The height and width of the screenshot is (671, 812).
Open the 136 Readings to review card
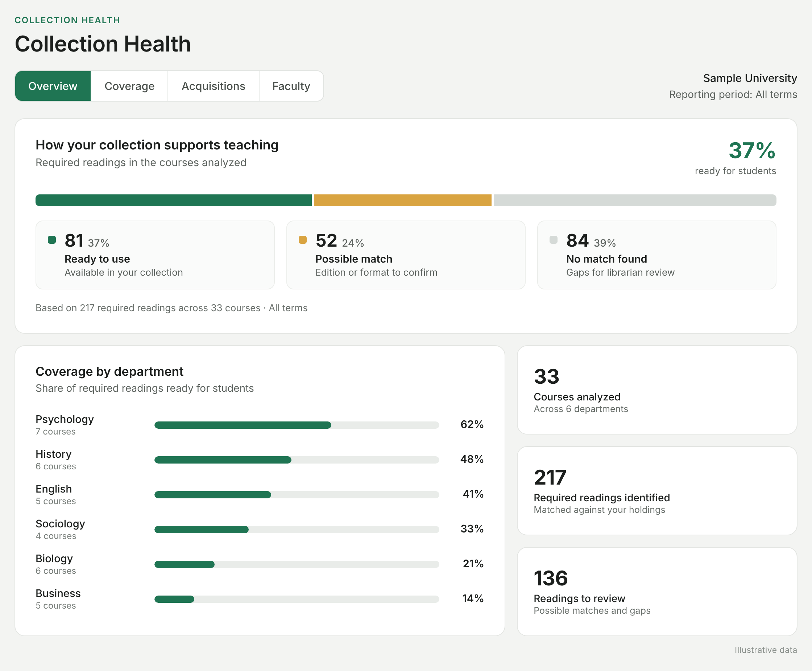657,591
